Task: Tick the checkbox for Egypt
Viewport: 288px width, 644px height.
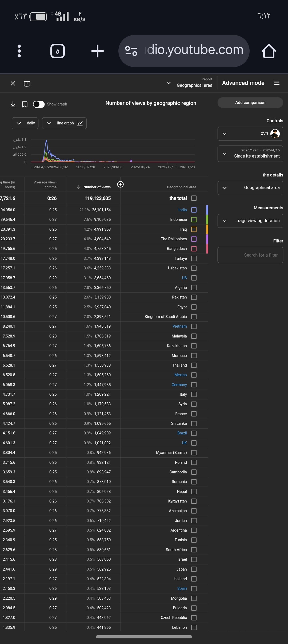Action: [x=194, y=307]
